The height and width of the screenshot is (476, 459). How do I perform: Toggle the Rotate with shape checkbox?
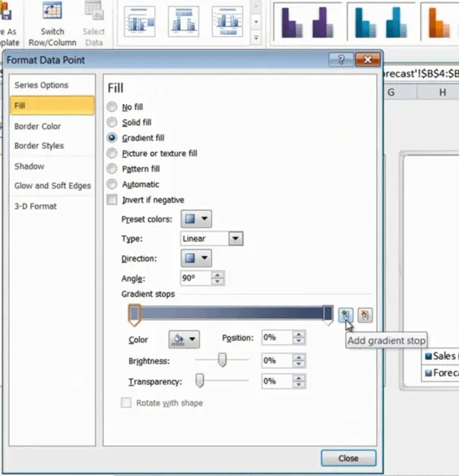[x=126, y=403]
